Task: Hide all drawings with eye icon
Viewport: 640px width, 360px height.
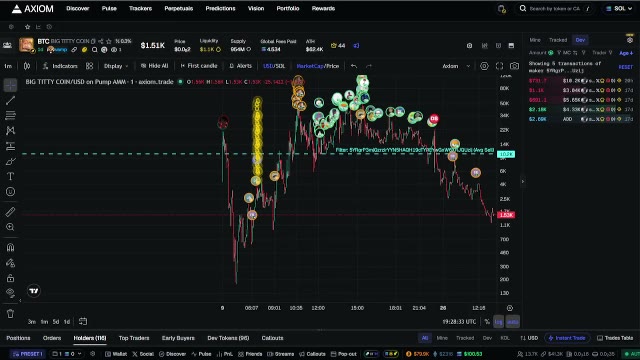Action: 10,293
